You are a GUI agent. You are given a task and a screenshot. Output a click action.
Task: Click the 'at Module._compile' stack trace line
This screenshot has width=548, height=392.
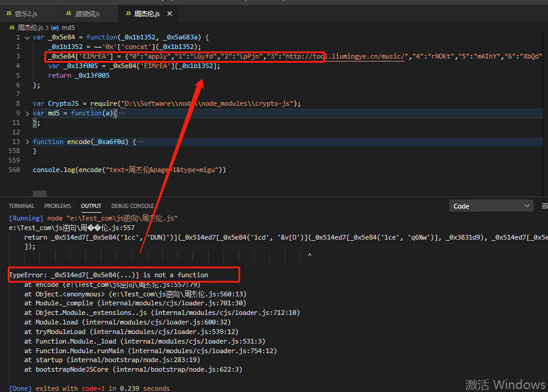135,303
